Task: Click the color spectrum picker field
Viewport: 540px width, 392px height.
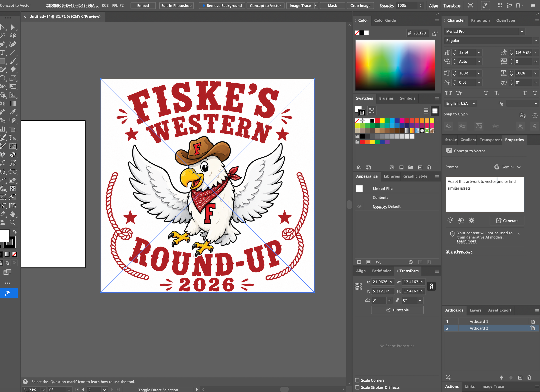Action: [x=395, y=65]
